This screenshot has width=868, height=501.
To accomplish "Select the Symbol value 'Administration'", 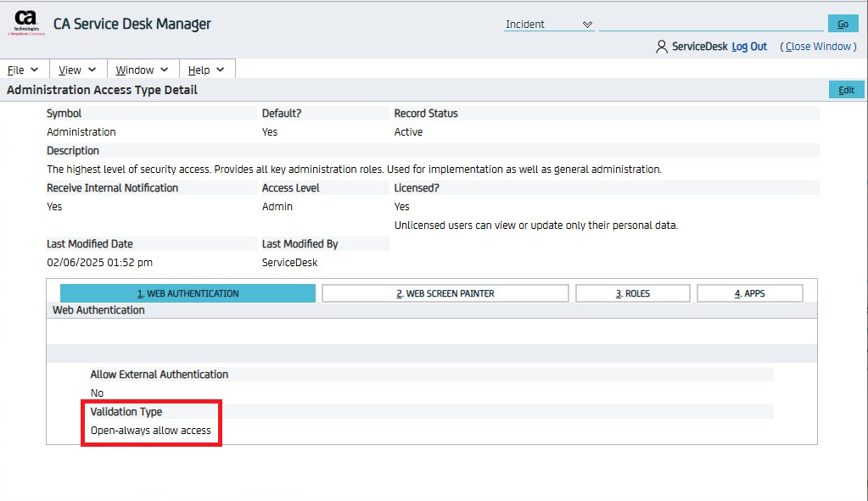I will click(81, 131).
